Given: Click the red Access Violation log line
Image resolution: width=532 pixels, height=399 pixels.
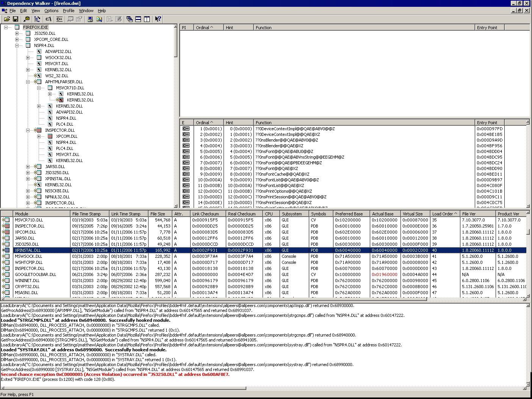Looking at the screenshot, I should click(x=115, y=374).
